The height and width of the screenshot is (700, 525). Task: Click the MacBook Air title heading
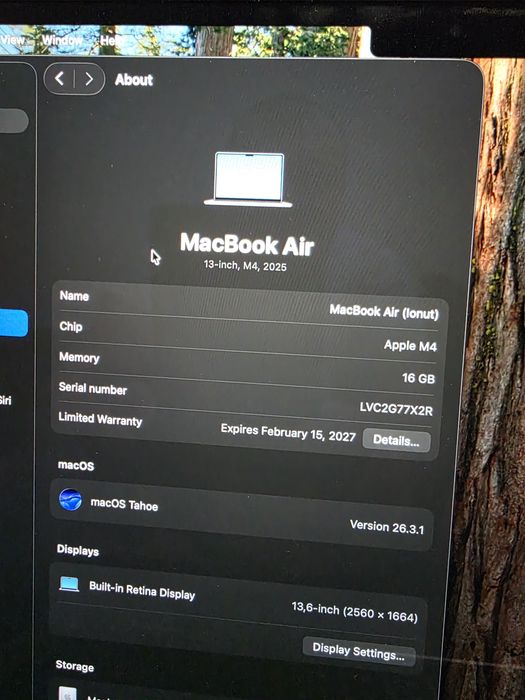247,245
